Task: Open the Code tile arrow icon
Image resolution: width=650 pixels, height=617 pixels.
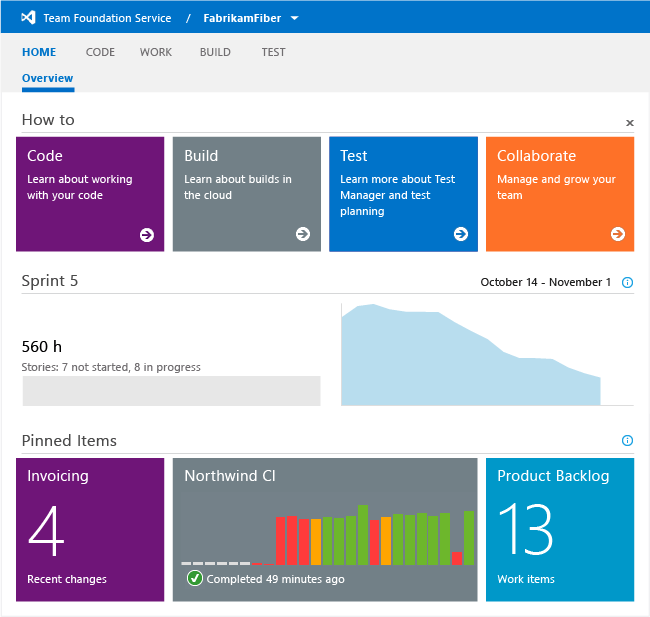Action: (147, 235)
